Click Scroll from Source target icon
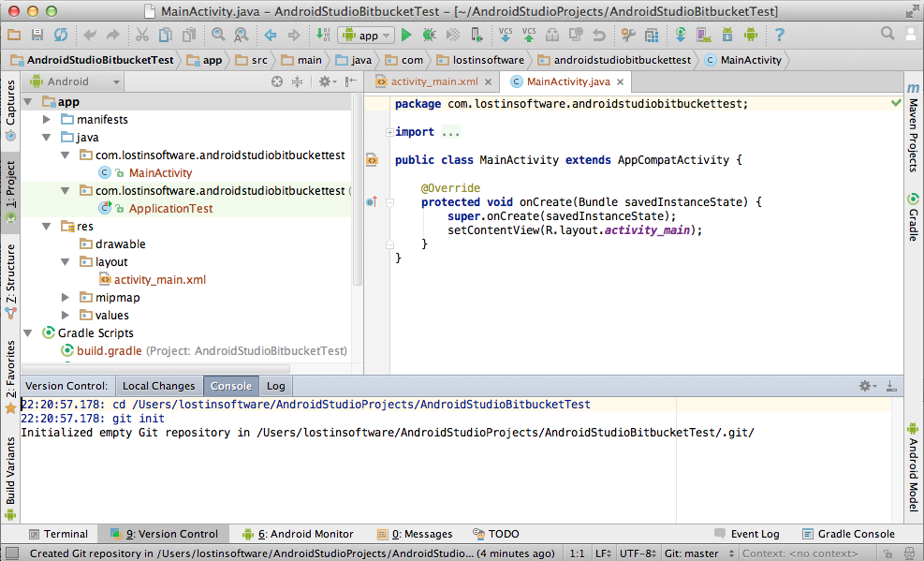Image resolution: width=924 pixels, height=561 pixels. click(x=277, y=81)
